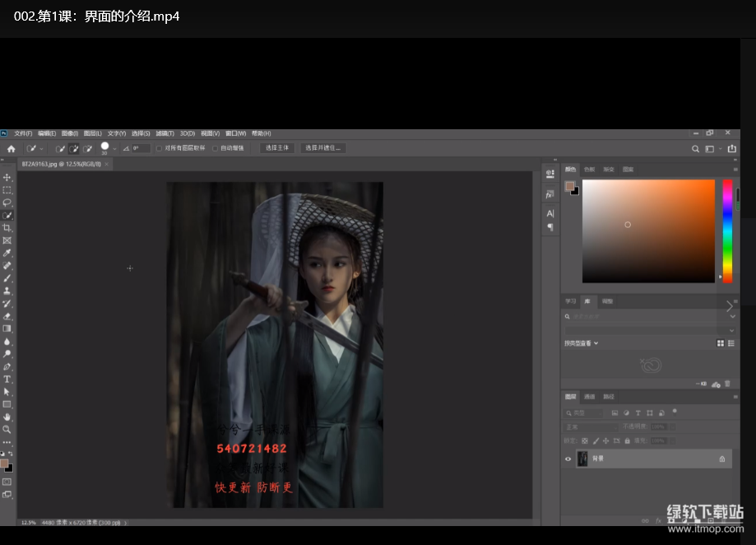Select the Hand tool
Screen dimensions: 756x545
click(x=7, y=417)
